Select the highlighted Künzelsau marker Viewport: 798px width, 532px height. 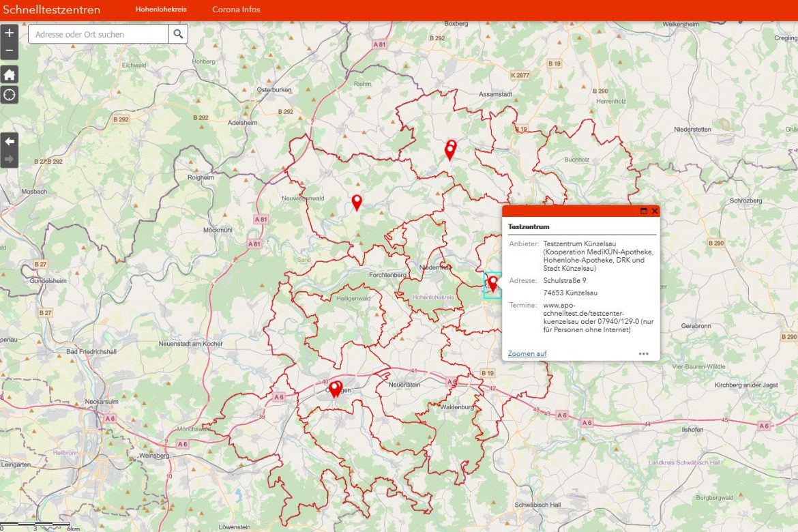pos(492,283)
